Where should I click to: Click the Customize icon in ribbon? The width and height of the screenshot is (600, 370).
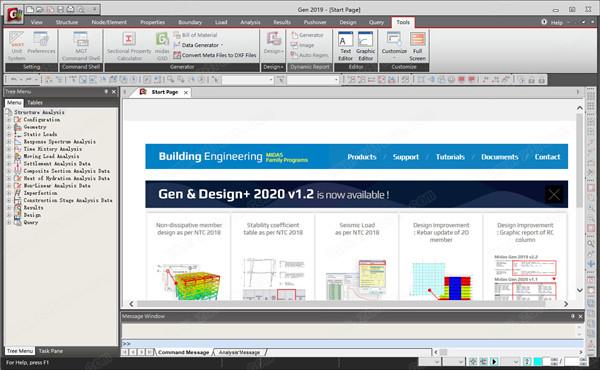pyautogui.click(x=394, y=43)
